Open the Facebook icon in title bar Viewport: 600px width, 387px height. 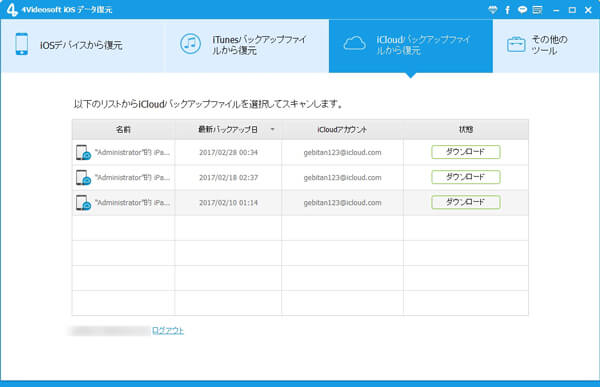[x=507, y=10]
